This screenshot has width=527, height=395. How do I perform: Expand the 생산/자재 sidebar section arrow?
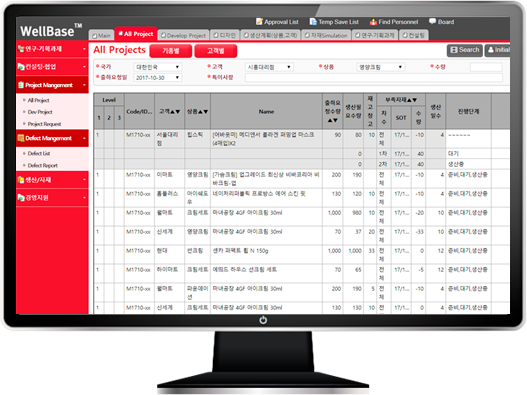coord(84,180)
